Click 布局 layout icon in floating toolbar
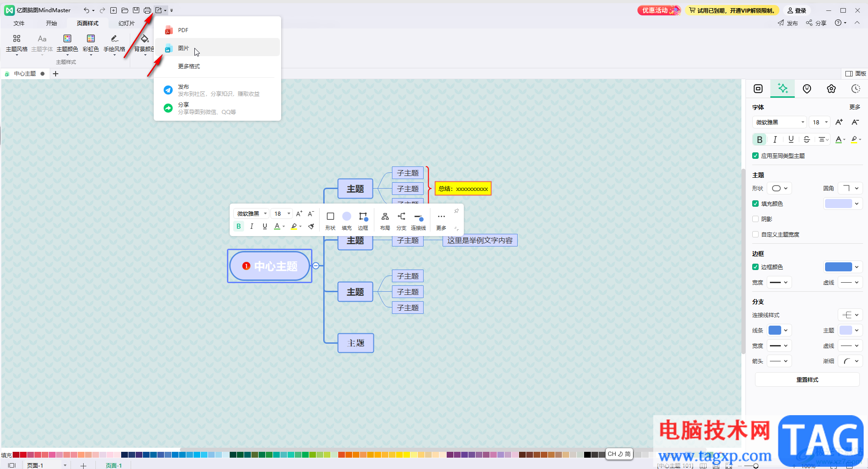This screenshot has width=868, height=469. [385, 221]
